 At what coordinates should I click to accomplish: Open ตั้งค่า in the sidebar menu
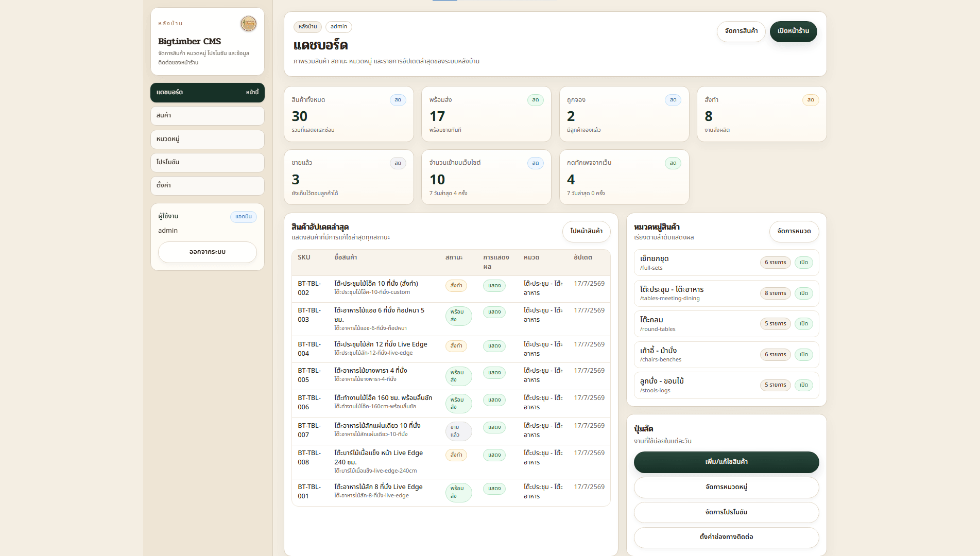pyautogui.click(x=208, y=186)
